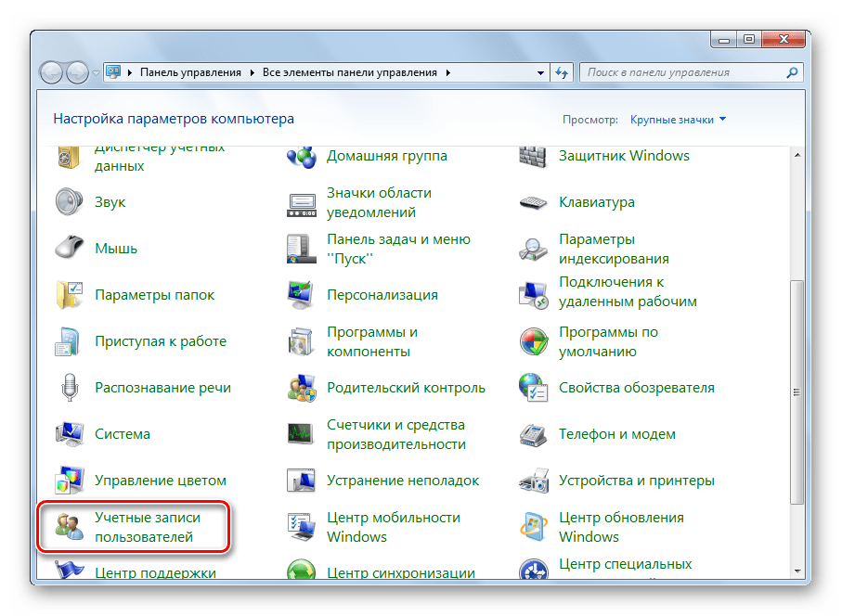Open the Система computer icon
Image resolution: width=842 pixels, height=616 pixels.
pos(70,434)
